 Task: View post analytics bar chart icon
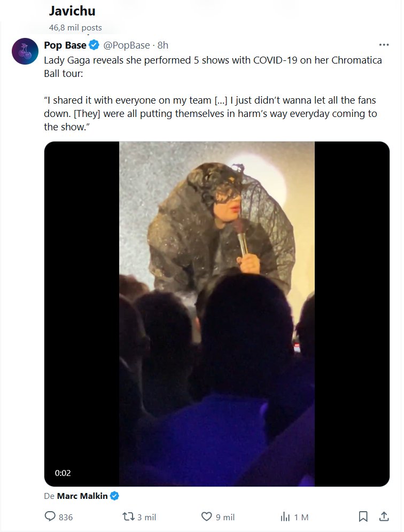click(285, 517)
